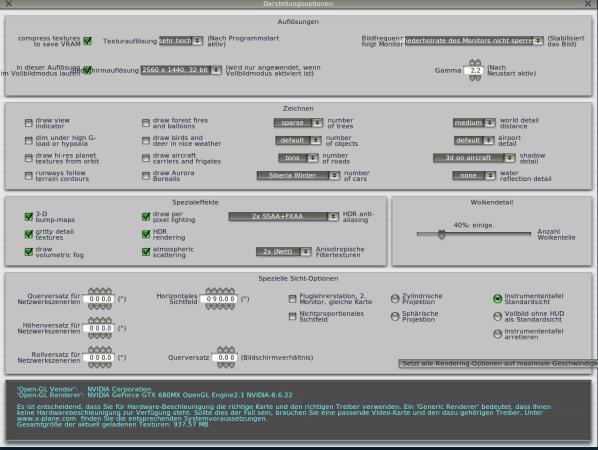Select Vollbild ohne HUD als Standardsicht
The image size is (598, 450).
(497, 316)
